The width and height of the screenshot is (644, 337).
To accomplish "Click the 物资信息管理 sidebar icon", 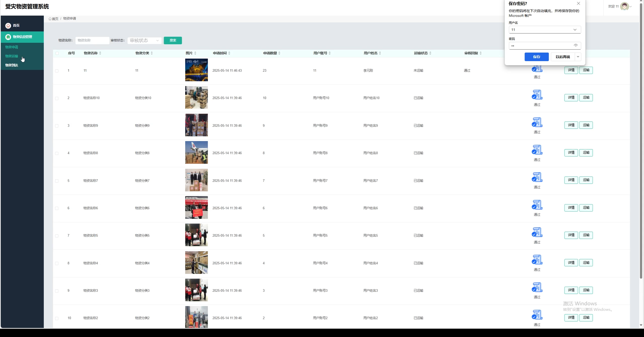I will tap(8, 37).
